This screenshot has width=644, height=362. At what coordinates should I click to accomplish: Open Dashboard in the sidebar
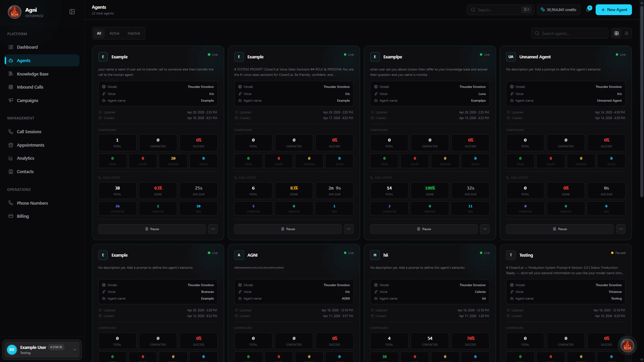point(42,47)
